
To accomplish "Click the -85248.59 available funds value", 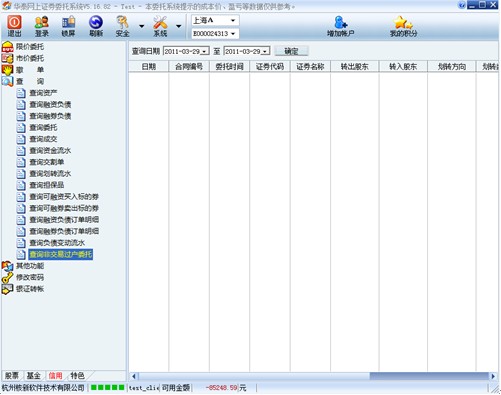I will [221, 388].
